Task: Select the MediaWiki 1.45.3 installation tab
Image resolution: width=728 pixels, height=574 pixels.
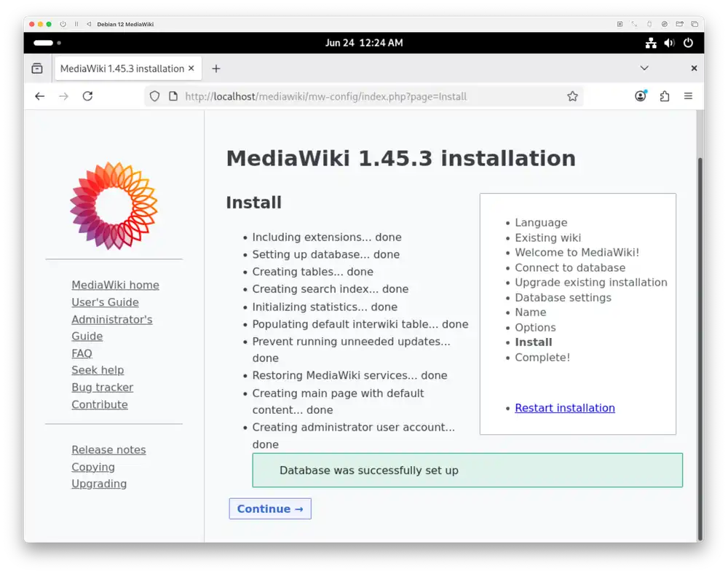Action: click(x=128, y=68)
